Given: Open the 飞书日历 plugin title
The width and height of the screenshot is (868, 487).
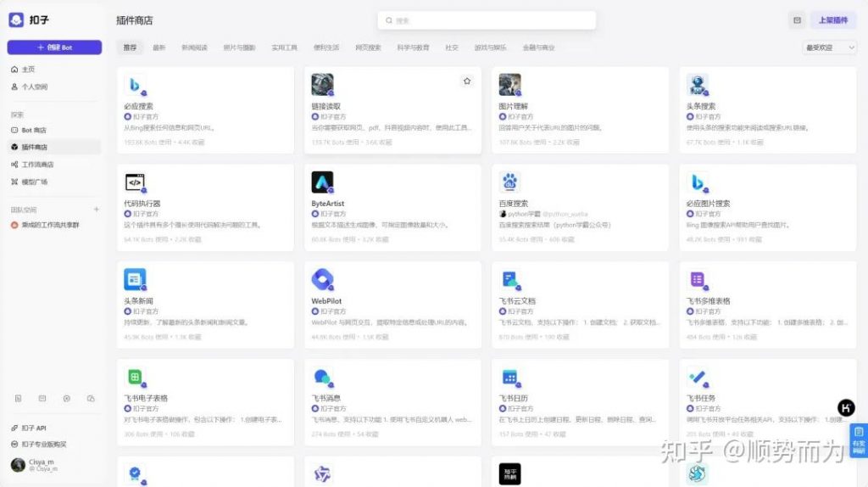Looking at the screenshot, I should pyautogui.click(x=513, y=398).
